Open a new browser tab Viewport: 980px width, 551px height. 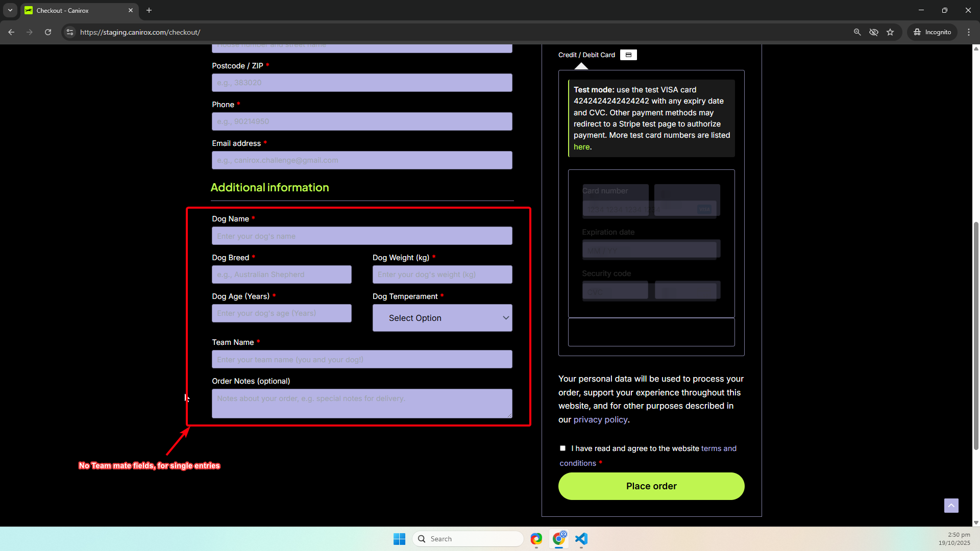point(149,10)
